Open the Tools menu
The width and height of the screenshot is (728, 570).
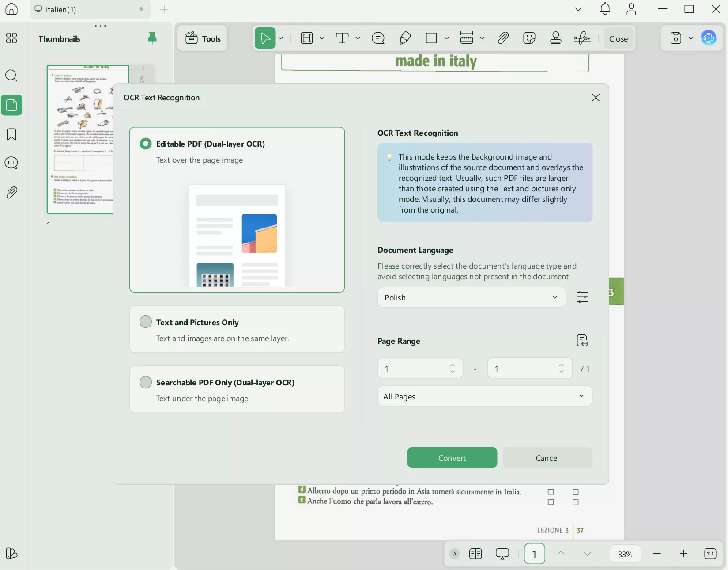tap(203, 38)
